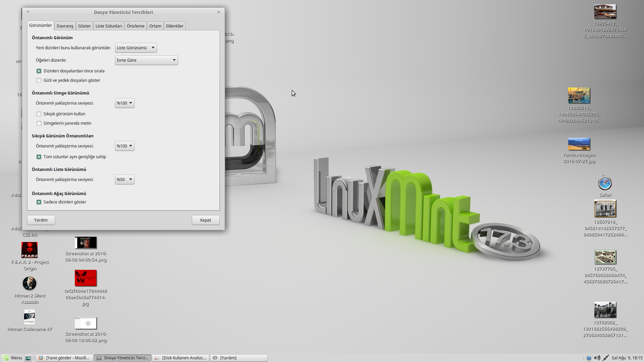Image resolution: width=644 pixels, height=362 pixels.
Task: Click the network connection tray icon
Action: [x=606, y=358]
